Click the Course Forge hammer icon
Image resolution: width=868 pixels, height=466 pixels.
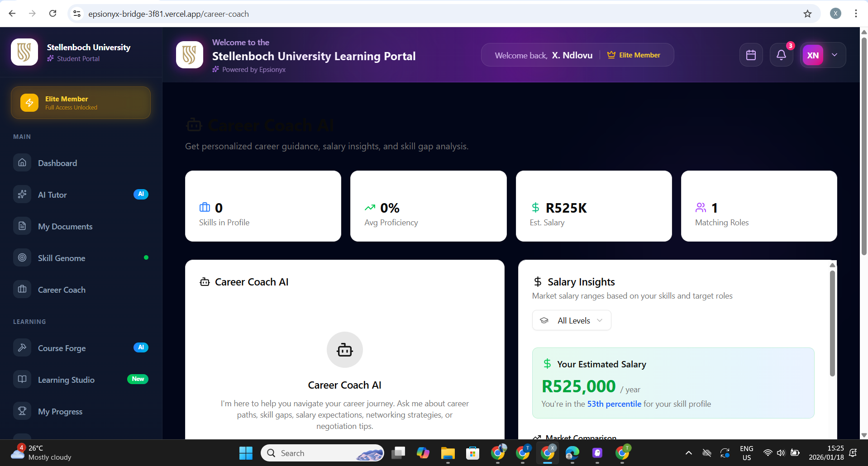(x=22, y=347)
